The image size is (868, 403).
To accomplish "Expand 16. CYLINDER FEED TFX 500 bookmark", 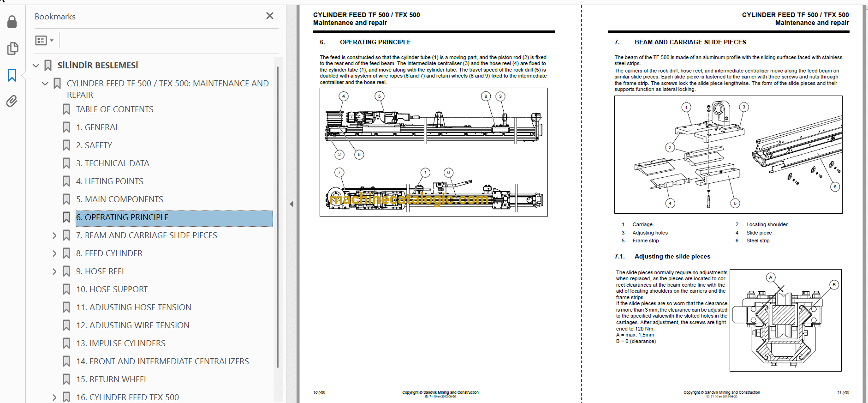I will pyautogui.click(x=54, y=397).
